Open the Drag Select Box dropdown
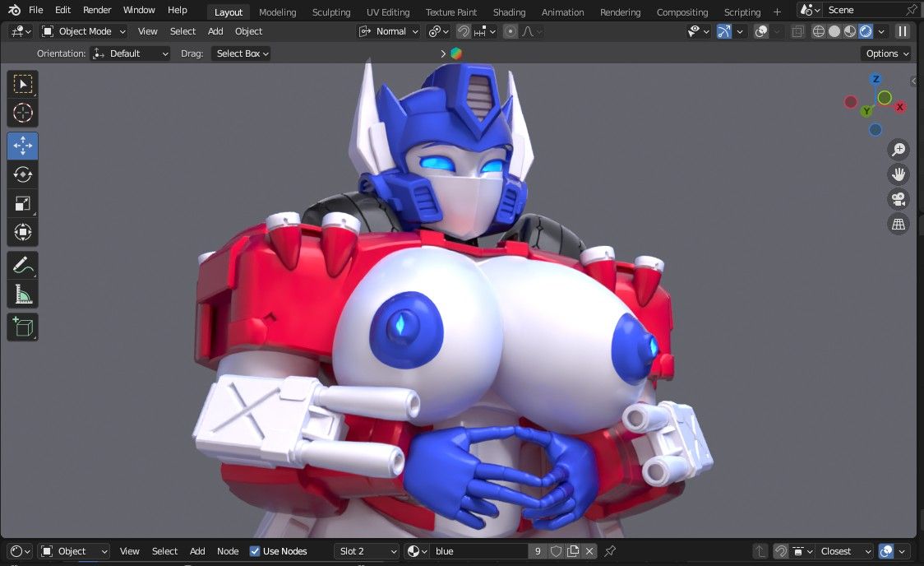This screenshot has width=924, height=566. [241, 53]
